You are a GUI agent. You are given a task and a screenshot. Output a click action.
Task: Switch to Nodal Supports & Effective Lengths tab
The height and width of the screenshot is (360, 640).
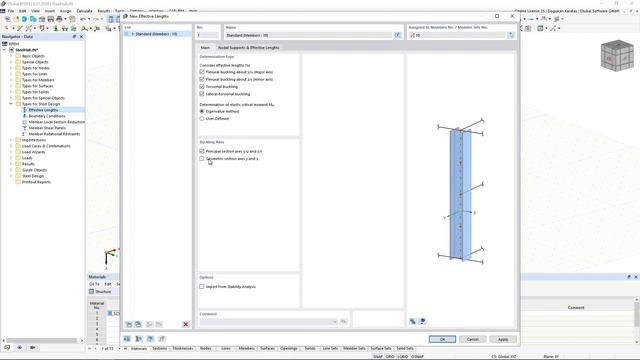(249, 48)
